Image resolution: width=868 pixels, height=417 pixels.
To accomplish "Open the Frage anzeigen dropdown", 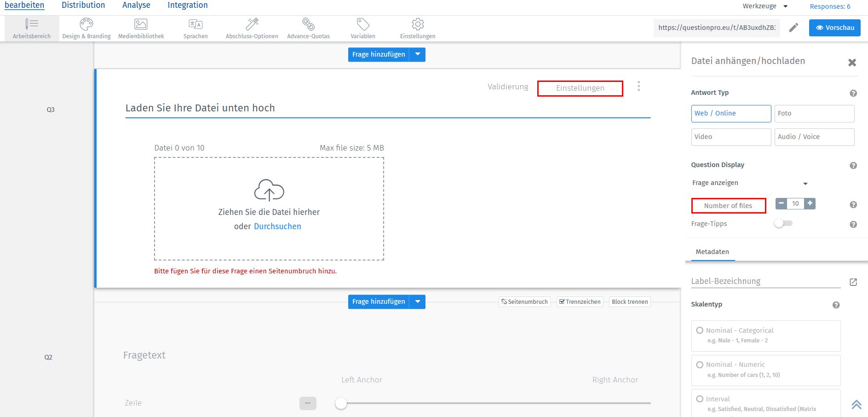I will click(750, 183).
